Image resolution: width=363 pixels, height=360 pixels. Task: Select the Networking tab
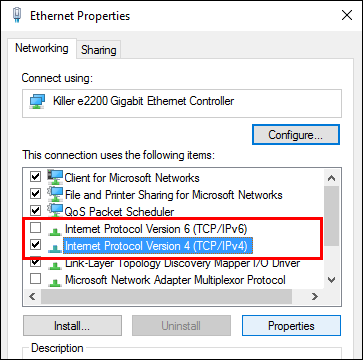point(42,48)
